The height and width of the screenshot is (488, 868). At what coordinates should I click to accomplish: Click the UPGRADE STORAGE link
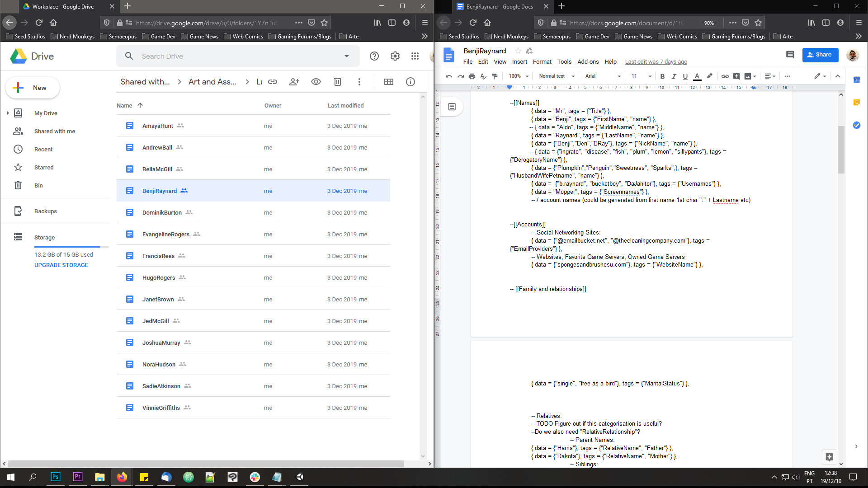[x=61, y=265]
